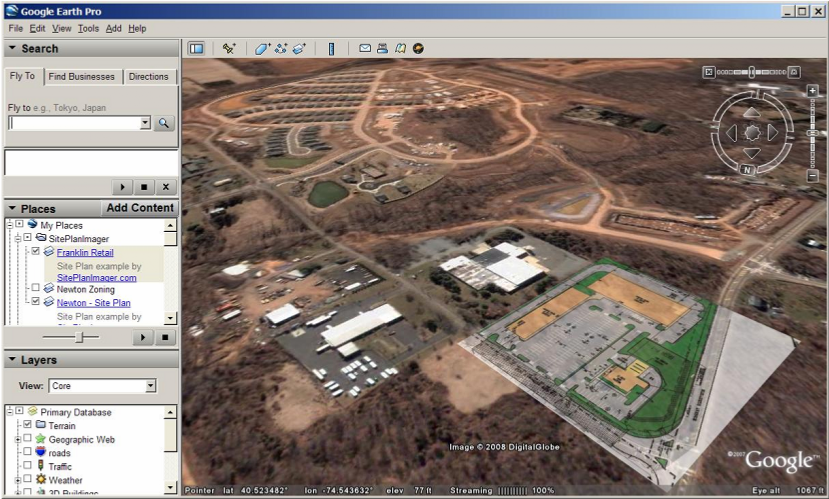Zoom out with the minus button

[813, 175]
